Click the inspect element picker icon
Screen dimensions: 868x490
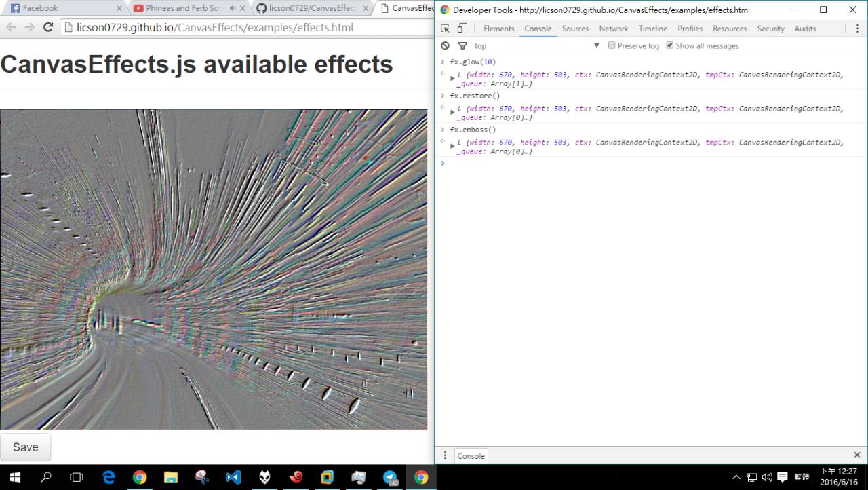446,29
